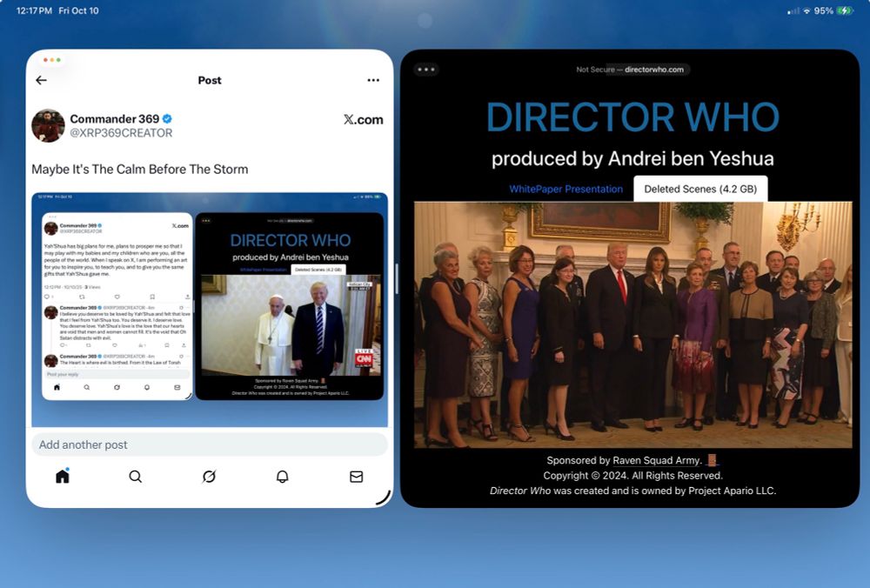Click the split-view divider handle between windows

point(397,279)
